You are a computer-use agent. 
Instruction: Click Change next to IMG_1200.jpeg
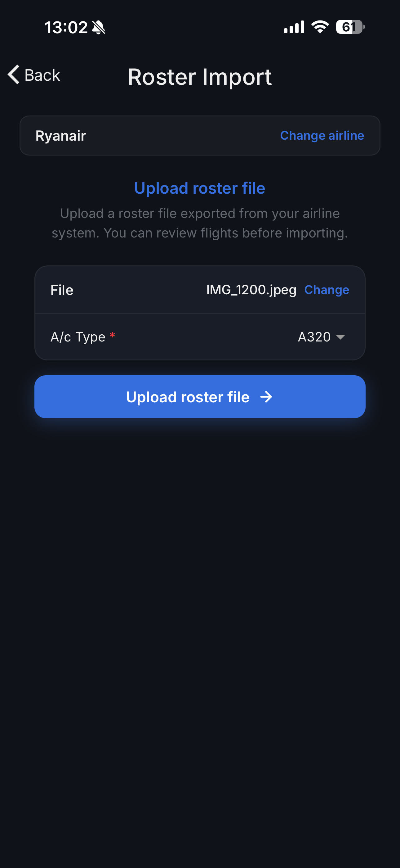tap(327, 290)
